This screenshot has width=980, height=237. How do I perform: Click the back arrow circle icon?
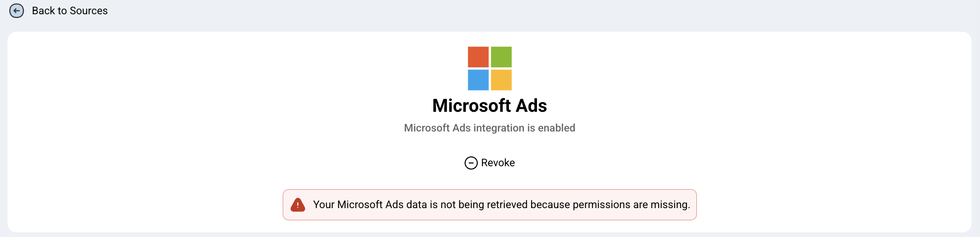17,11
